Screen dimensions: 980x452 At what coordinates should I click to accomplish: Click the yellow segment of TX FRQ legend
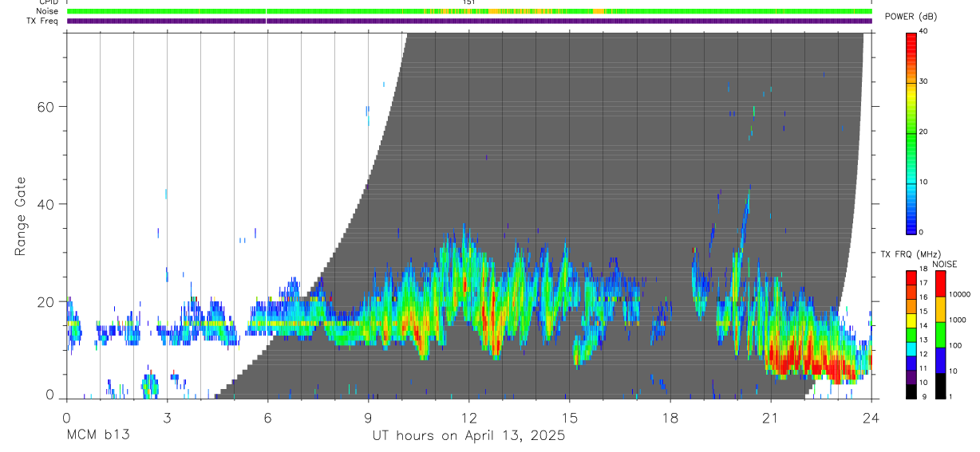click(911, 321)
